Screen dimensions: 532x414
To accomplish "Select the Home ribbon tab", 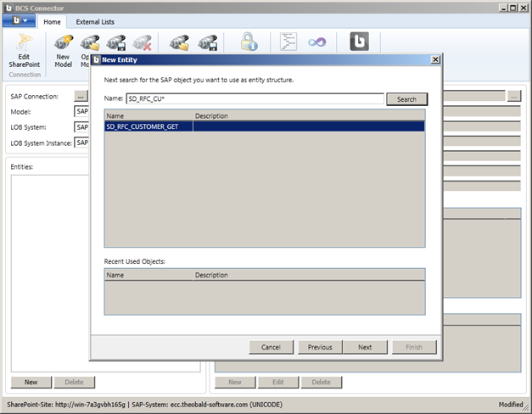I will (52, 22).
